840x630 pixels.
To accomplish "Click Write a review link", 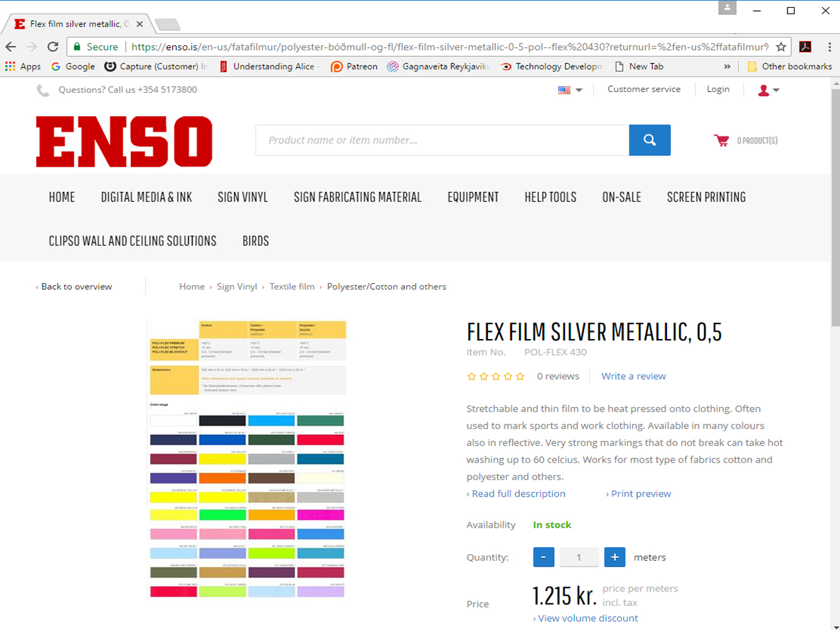I will [x=633, y=376].
